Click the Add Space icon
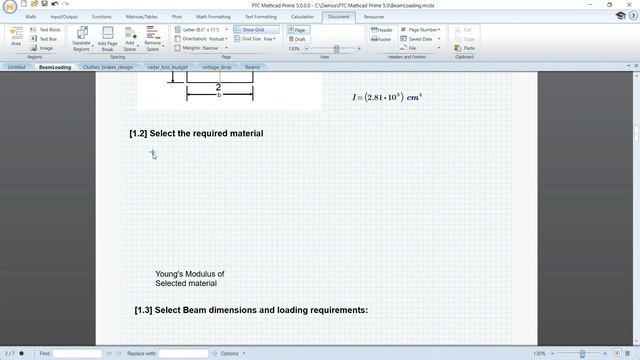Screen dimensions: 640x360 pos(131,33)
